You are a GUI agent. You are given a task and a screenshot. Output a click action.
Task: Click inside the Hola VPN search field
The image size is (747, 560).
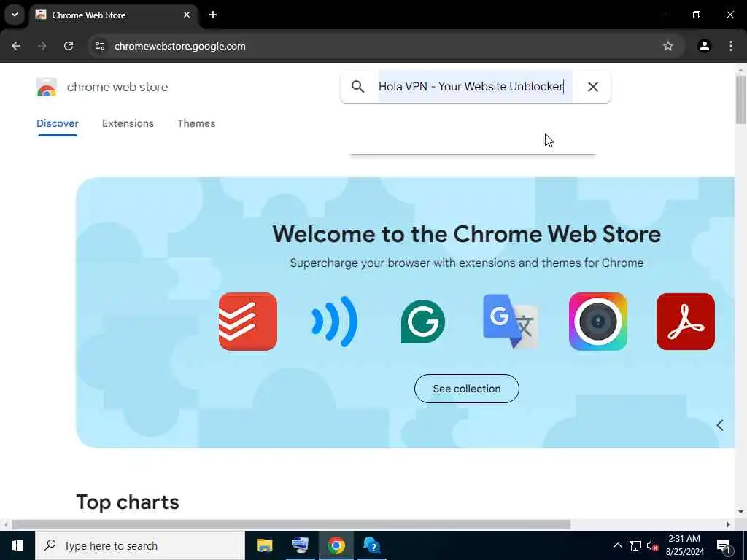(476, 87)
